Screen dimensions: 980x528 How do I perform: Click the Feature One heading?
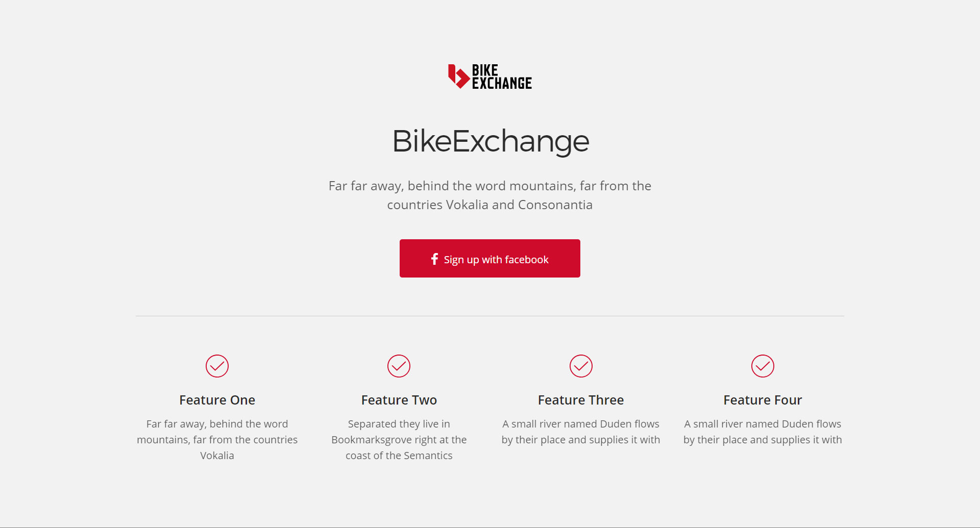(x=217, y=400)
